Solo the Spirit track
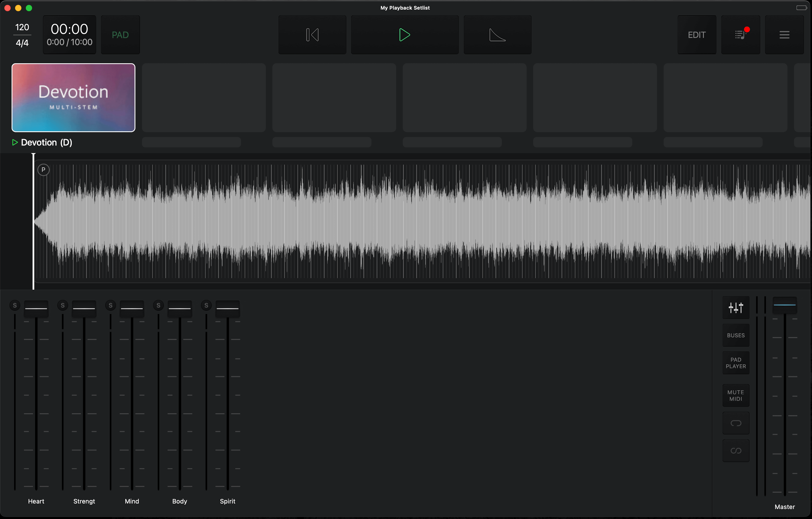This screenshot has height=519, width=812. [x=206, y=305]
